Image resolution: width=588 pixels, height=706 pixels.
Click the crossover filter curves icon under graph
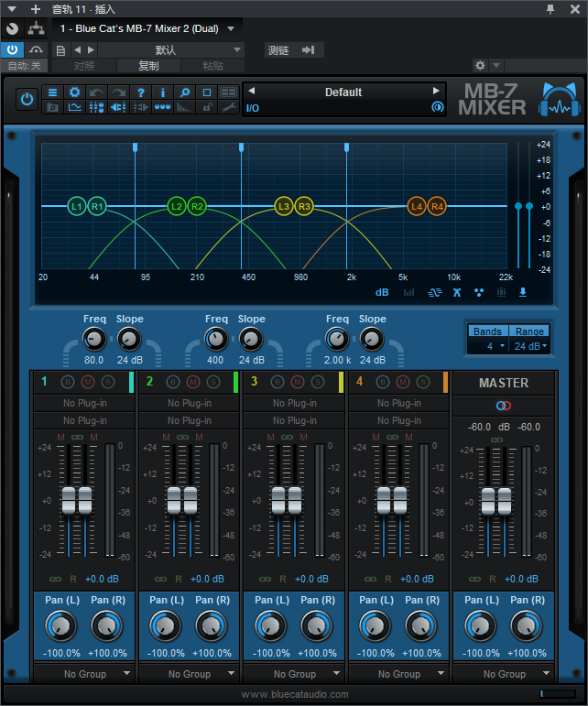434,293
